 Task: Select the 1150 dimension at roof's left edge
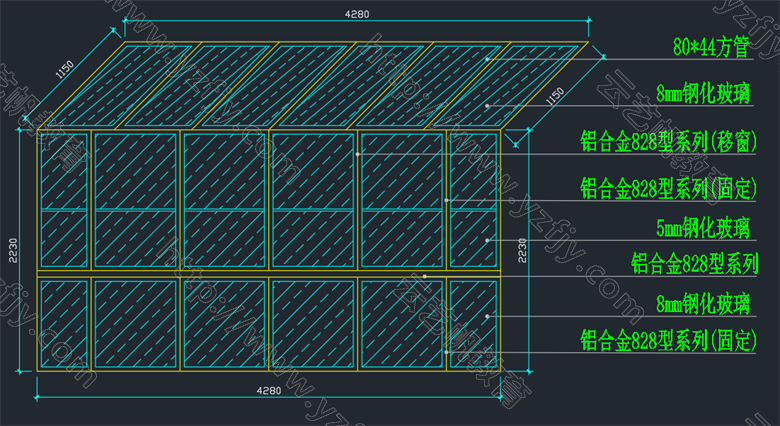(65, 70)
